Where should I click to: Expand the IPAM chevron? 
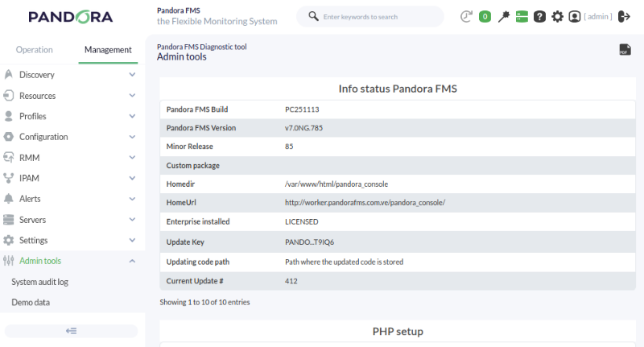pos(132,178)
